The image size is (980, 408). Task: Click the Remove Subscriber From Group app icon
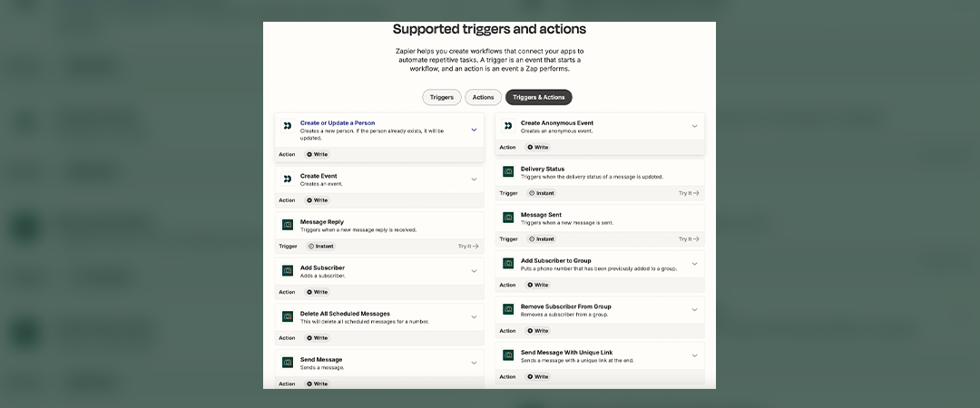pyautogui.click(x=508, y=309)
